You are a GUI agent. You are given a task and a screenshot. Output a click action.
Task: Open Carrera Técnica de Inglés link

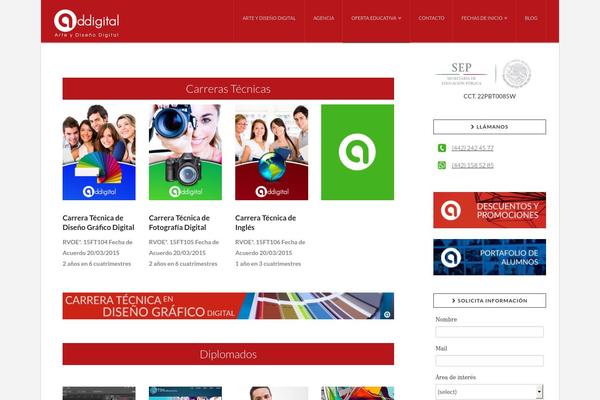point(266,222)
